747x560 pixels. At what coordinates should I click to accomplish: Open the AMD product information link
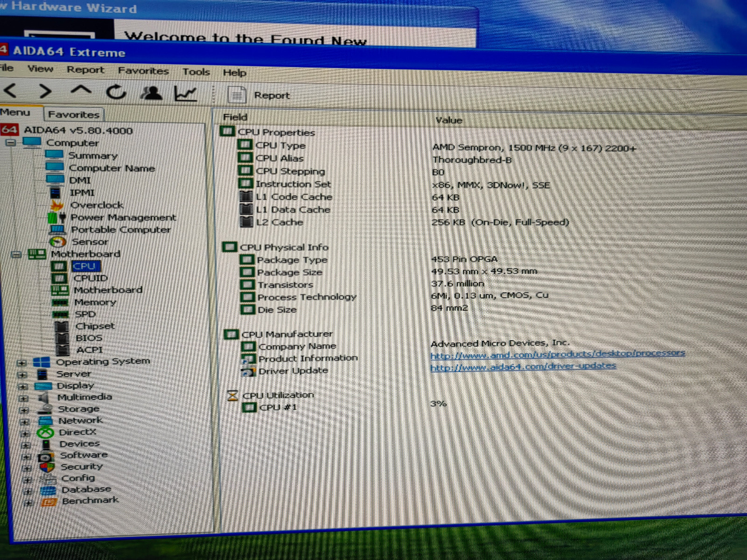(557, 355)
